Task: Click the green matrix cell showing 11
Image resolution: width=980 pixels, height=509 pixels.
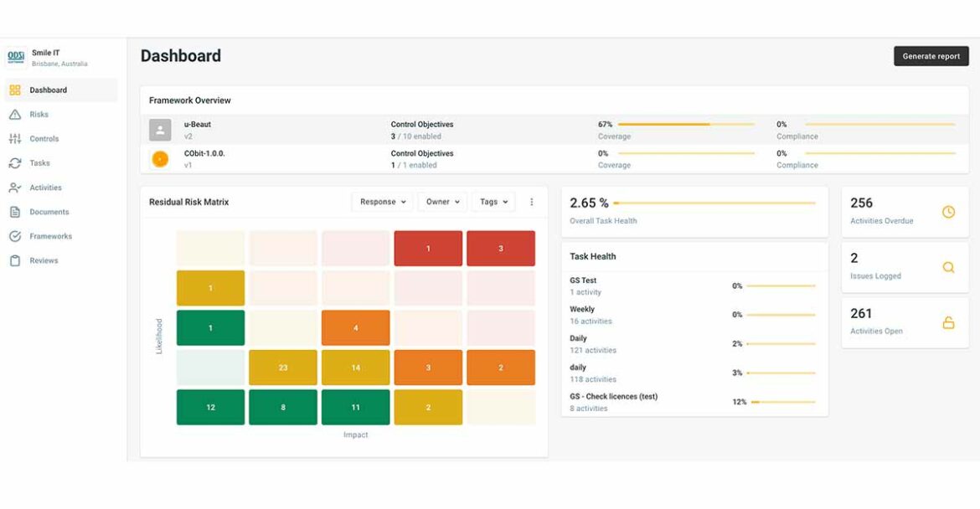Action: [x=356, y=407]
